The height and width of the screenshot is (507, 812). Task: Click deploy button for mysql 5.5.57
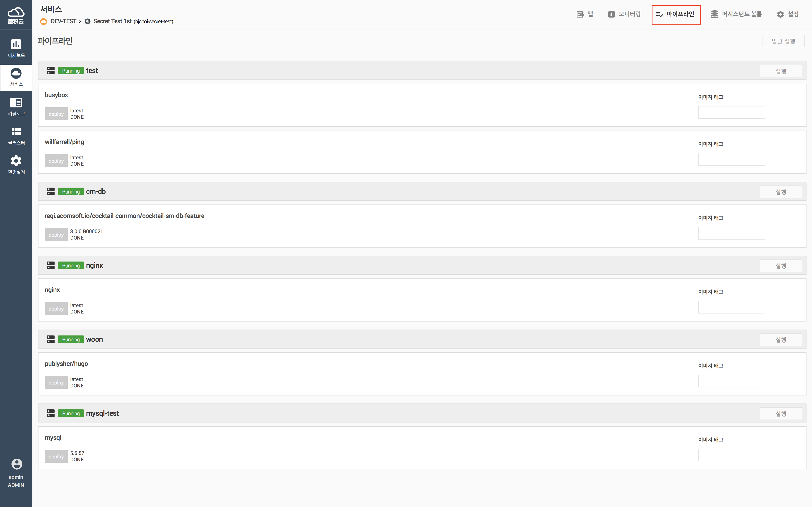tap(56, 456)
